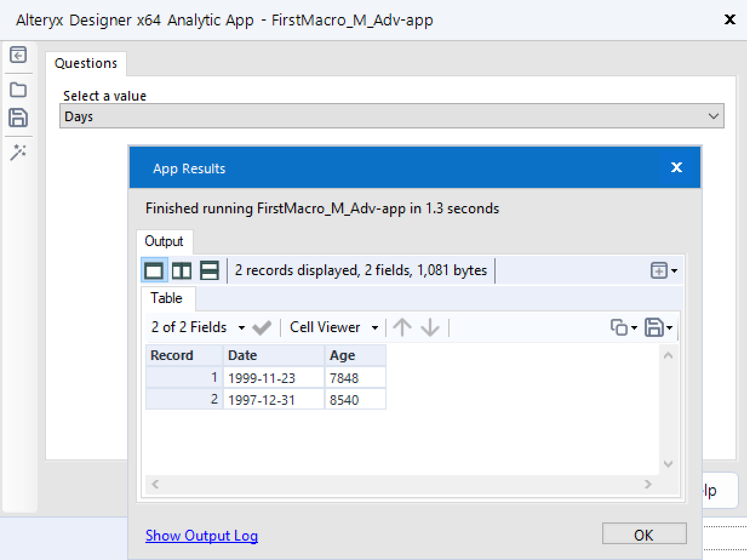This screenshot has width=747, height=560.
Task: Toggle stacked horizontal split view
Action: (x=209, y=270)
